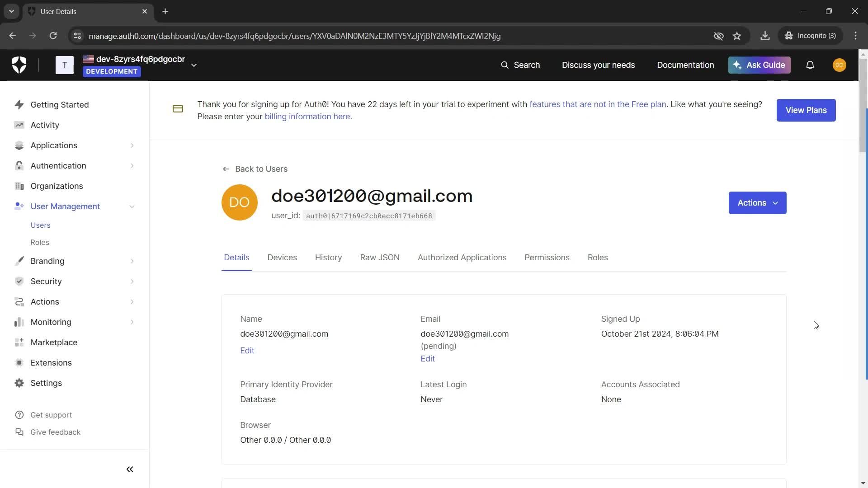Select the Details tab

(236, 258)
